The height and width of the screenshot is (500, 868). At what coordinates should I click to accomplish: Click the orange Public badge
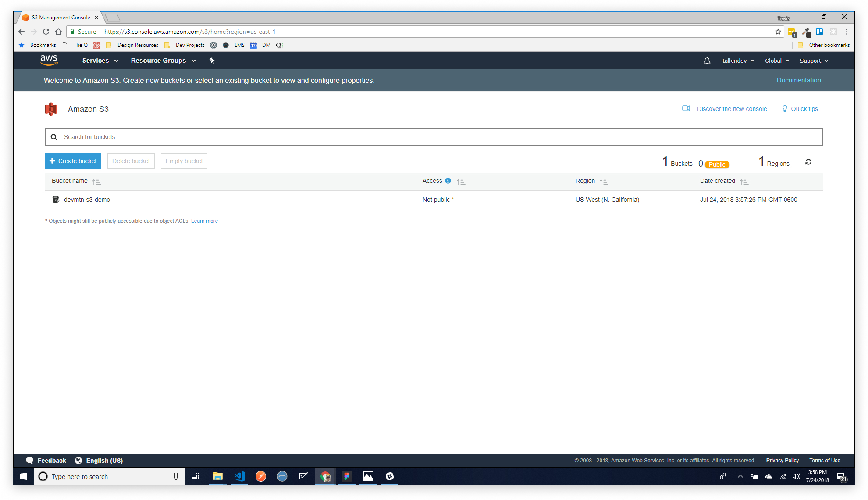coord(717,164)
